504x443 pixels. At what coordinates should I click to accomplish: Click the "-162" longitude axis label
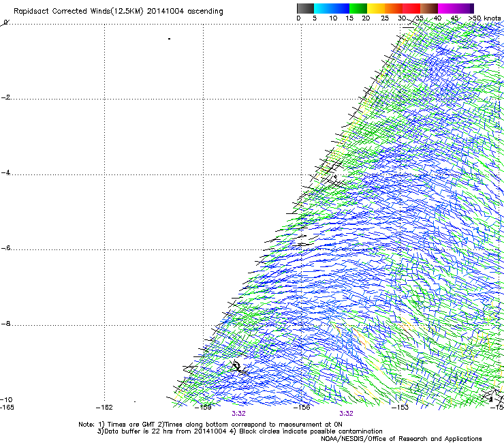coord(104,408)
